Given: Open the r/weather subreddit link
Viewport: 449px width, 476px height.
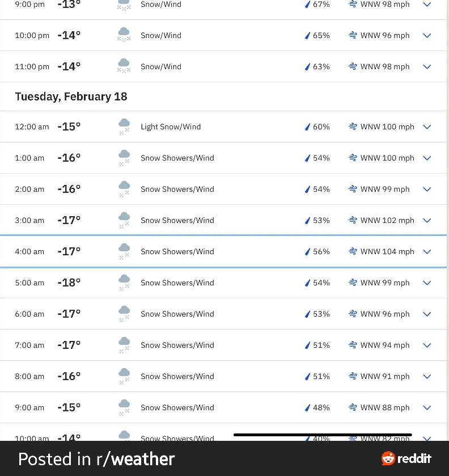Looking at the screenshot, I should pyautogui.click(x=135, y=459).
